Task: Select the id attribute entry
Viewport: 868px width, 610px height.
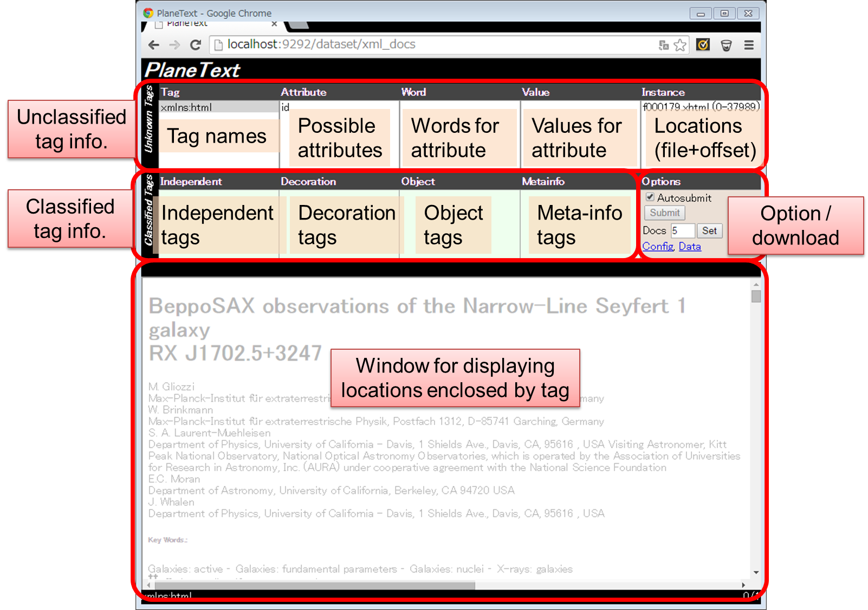Action: coord(285,107)
